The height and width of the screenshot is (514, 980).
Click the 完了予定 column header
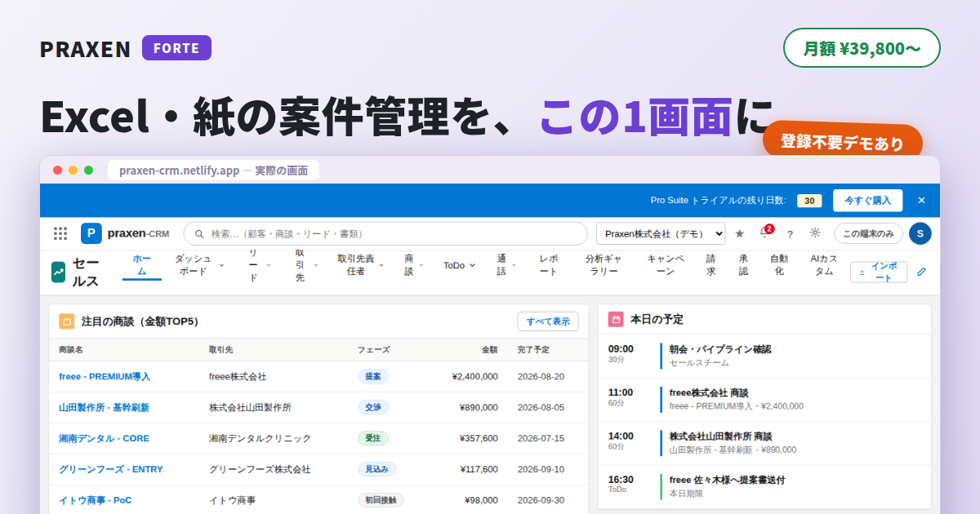[x=533, y=349]
